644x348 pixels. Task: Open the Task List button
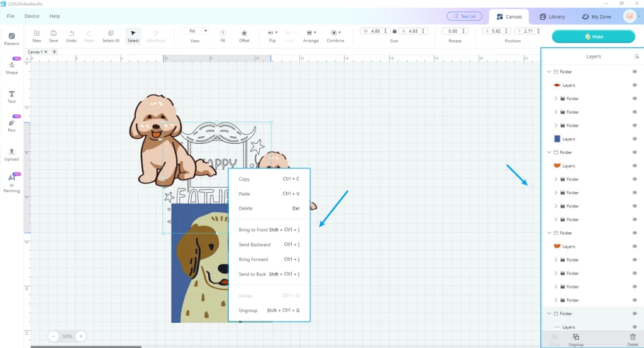pyautogui.click(x=464, y=16)
